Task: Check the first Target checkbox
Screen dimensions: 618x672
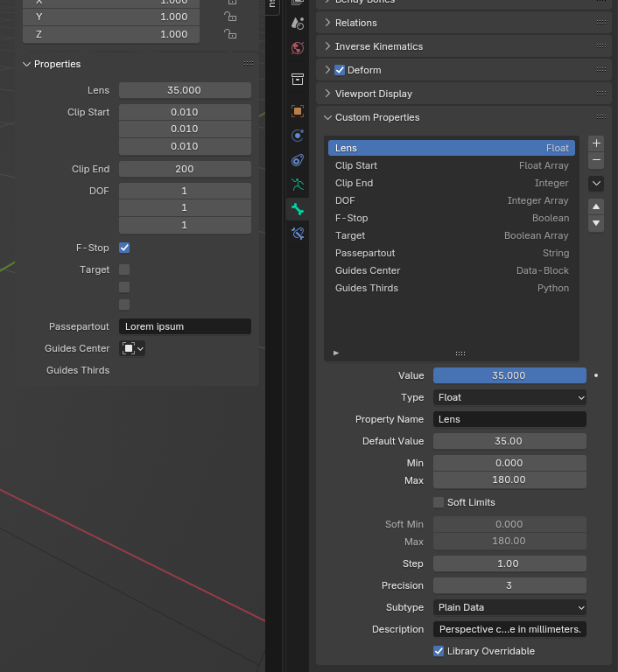Action: pyautogui.click(x=124, y=269)
